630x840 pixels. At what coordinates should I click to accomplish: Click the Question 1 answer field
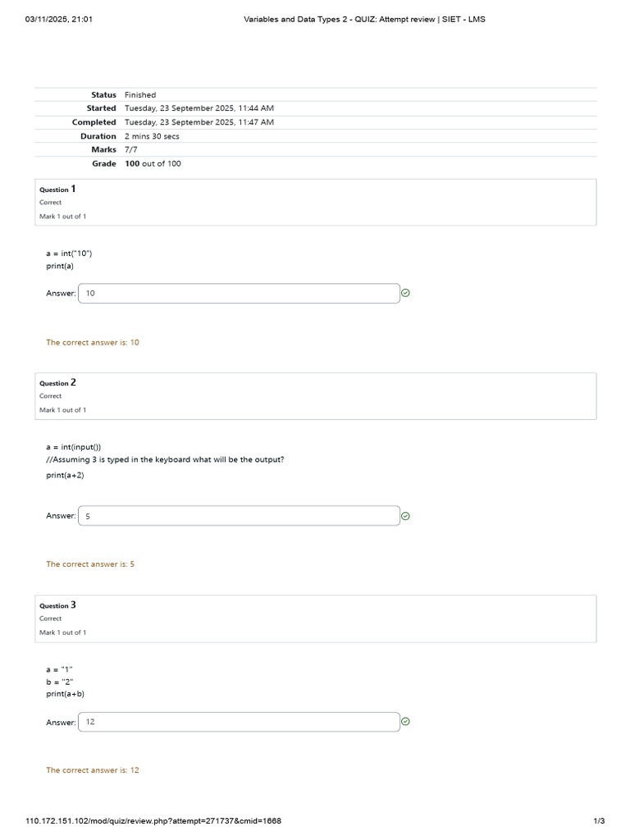coord(239,294)
